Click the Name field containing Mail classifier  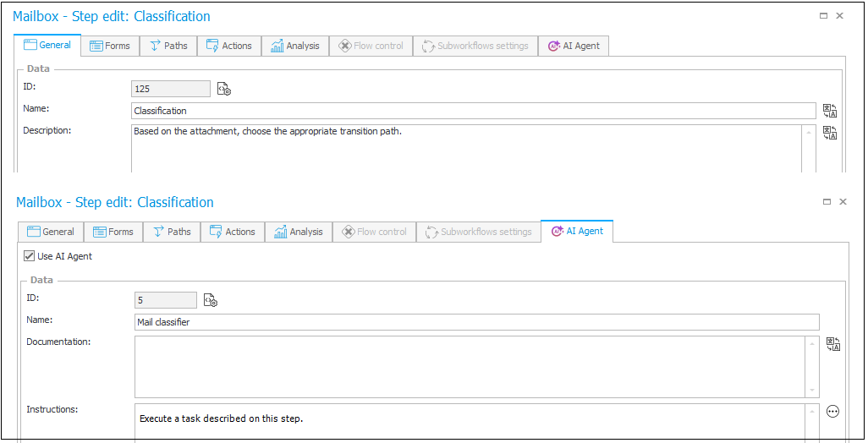tap(477, 322)
